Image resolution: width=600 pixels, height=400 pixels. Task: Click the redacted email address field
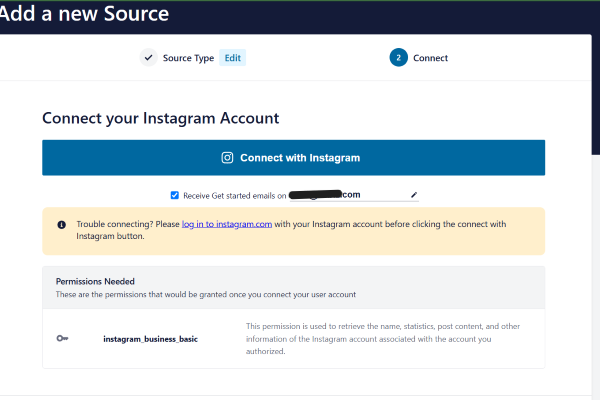coord(354,195)
